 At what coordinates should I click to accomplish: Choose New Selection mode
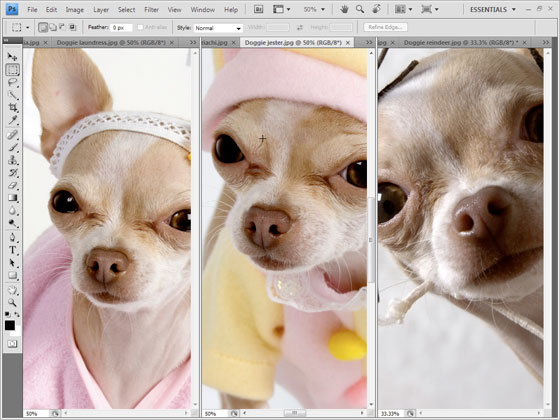tap(42, 27)
